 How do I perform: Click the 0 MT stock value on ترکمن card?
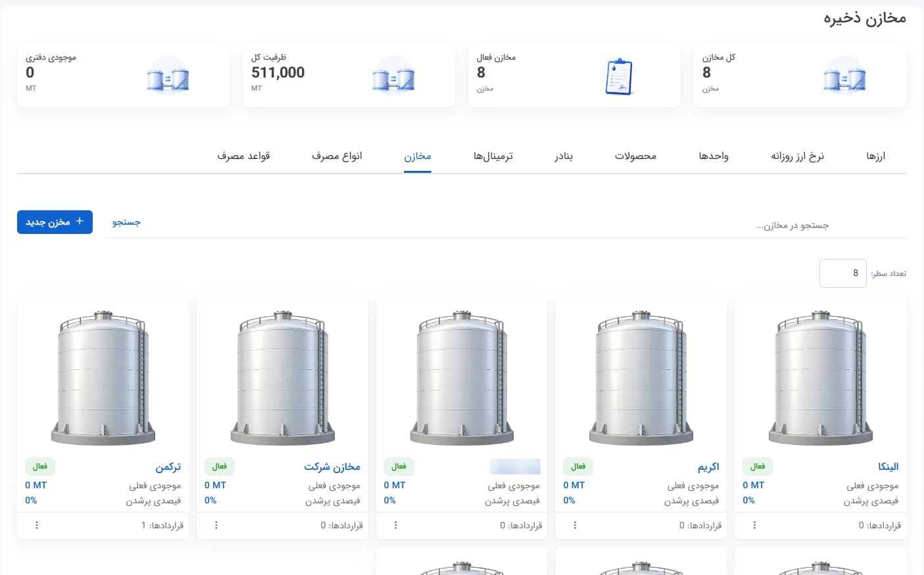point(36,485)
